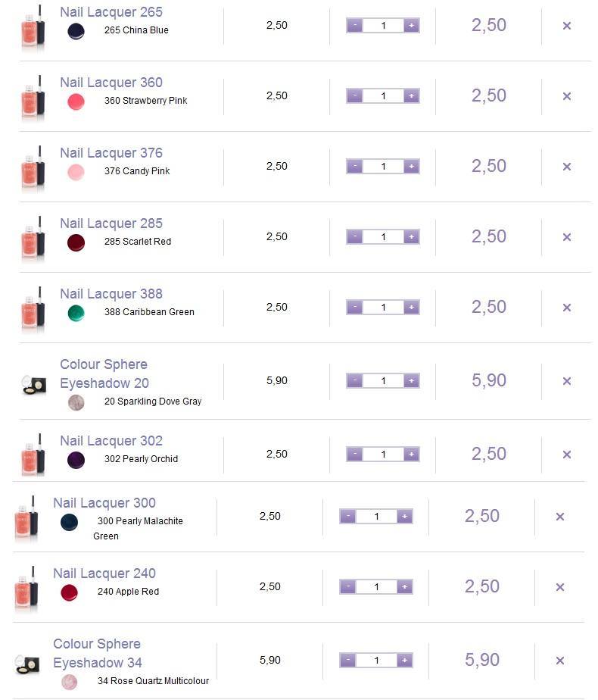This screenshot has height=700, width=598.
Task: Click the Caribbean Green colour swatch
Action: tap(76, 313)
